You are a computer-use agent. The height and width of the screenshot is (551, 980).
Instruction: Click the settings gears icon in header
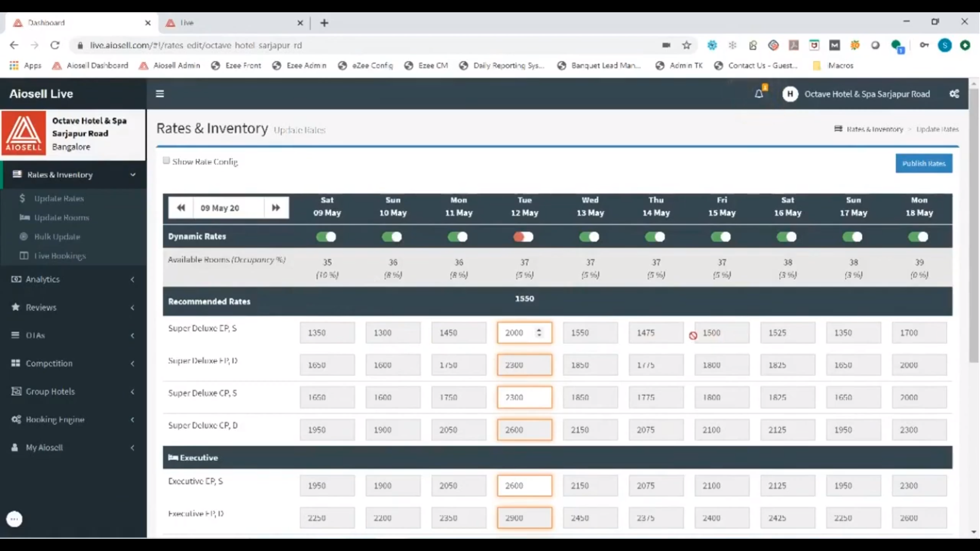coord(954,94)
